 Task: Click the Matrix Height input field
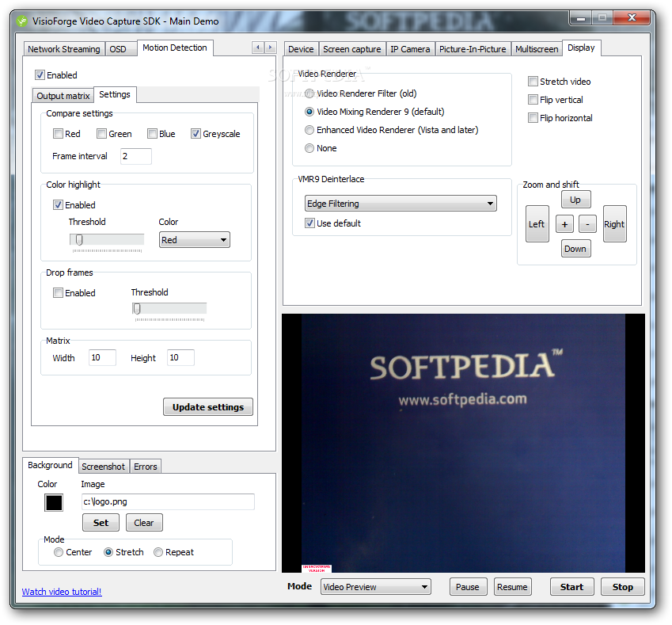click(x=180, y=358)
